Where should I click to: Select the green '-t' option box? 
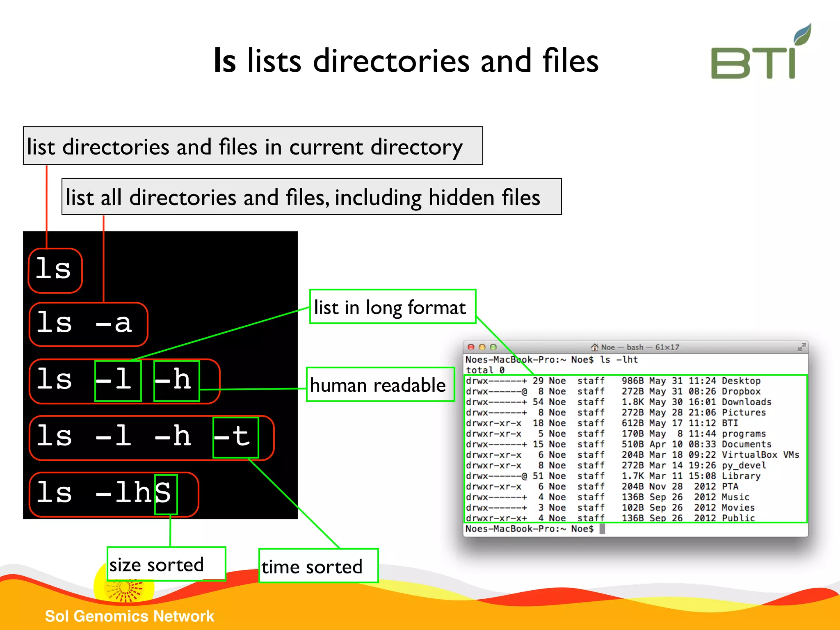pos(235,437)
